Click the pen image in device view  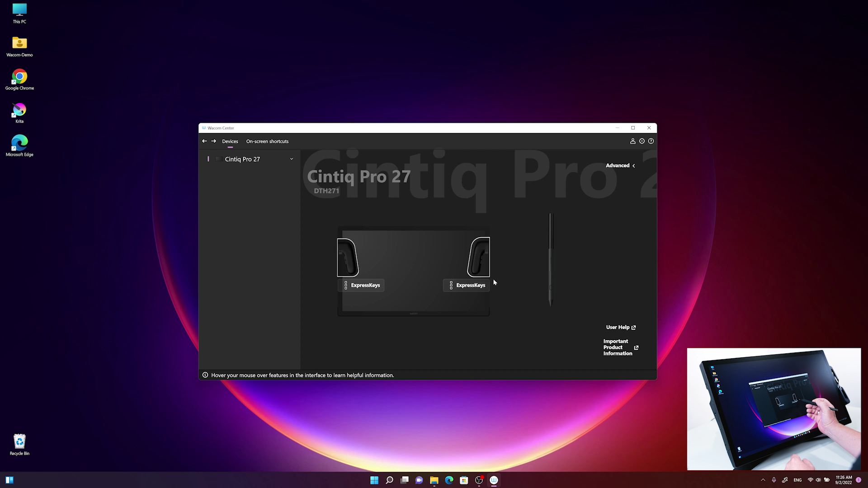[x=551, y=260]
